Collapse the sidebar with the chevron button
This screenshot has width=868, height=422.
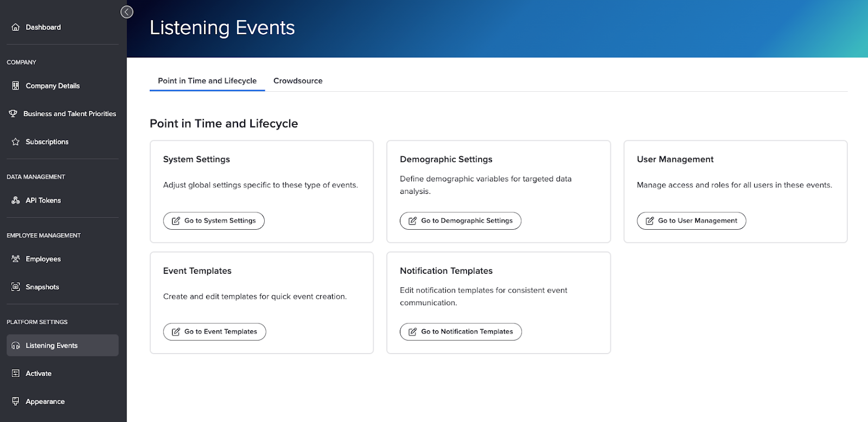[x=127, y=12]
